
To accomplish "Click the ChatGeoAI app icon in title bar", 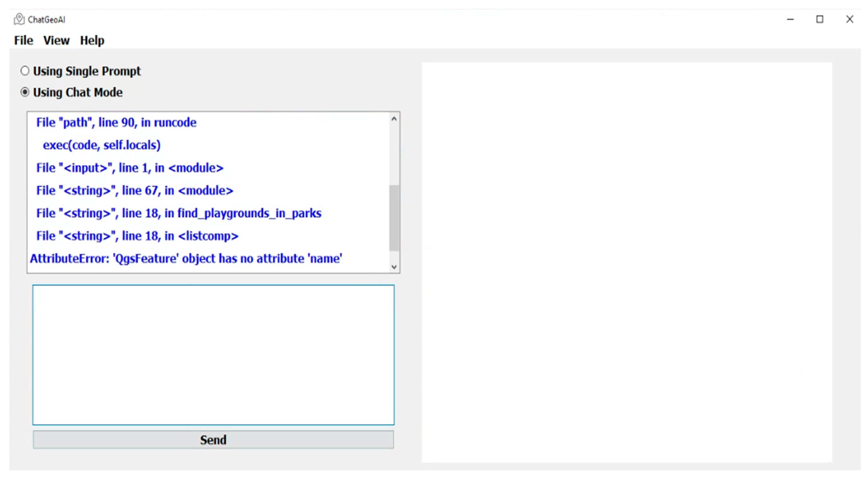I will pos(19,19).
